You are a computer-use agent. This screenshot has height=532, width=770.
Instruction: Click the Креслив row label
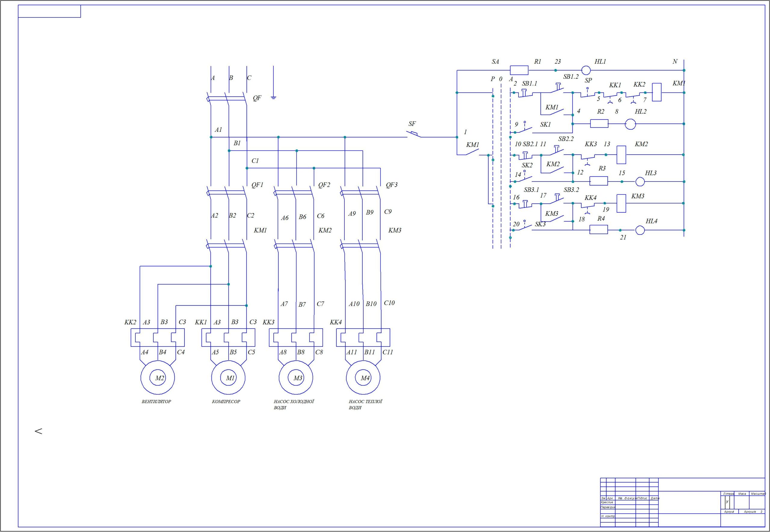click(x=607, y=502)
